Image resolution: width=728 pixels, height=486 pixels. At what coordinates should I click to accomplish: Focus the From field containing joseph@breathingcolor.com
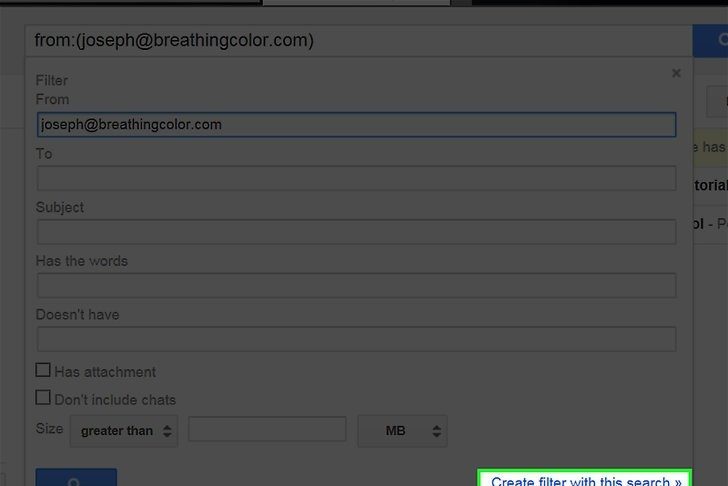[356, 125]
